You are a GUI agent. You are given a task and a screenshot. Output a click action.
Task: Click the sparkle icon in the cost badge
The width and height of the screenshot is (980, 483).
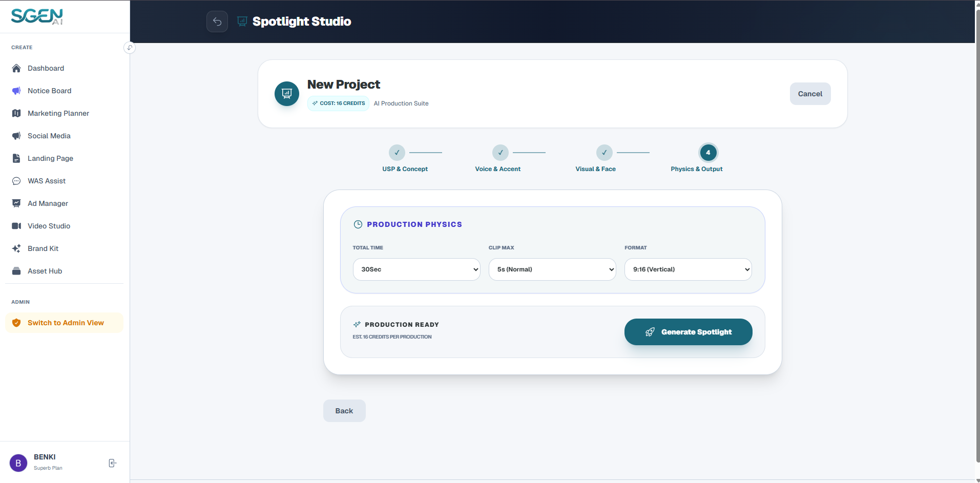coord(315,103)
